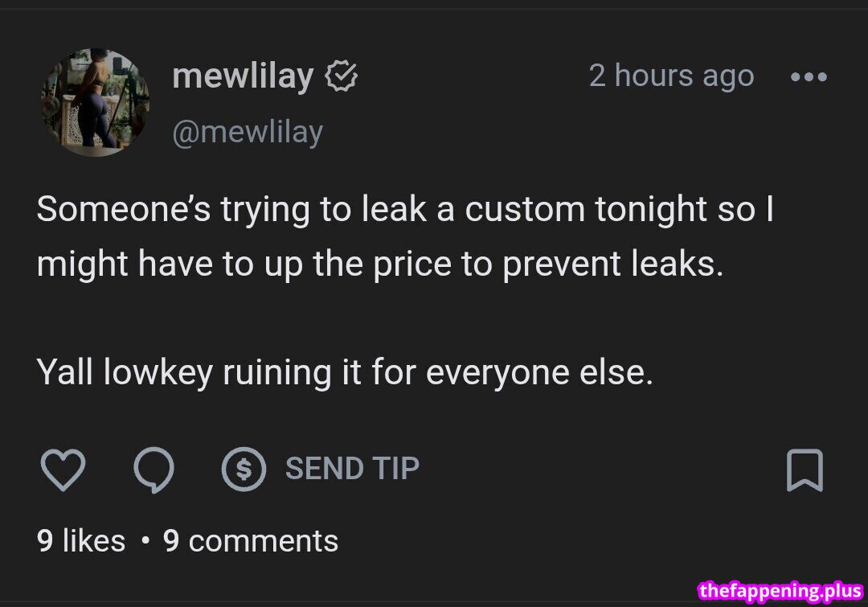868x607 pixels.
Task: Click the line starting "Someone's trying to leak"
Action: click(404, 210)
